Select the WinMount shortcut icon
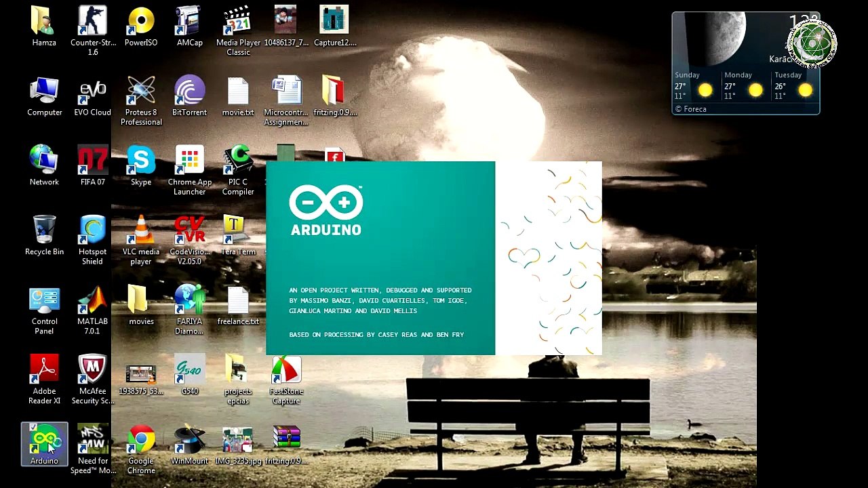This screenshot has width=868, height=488. coord(189,445)
